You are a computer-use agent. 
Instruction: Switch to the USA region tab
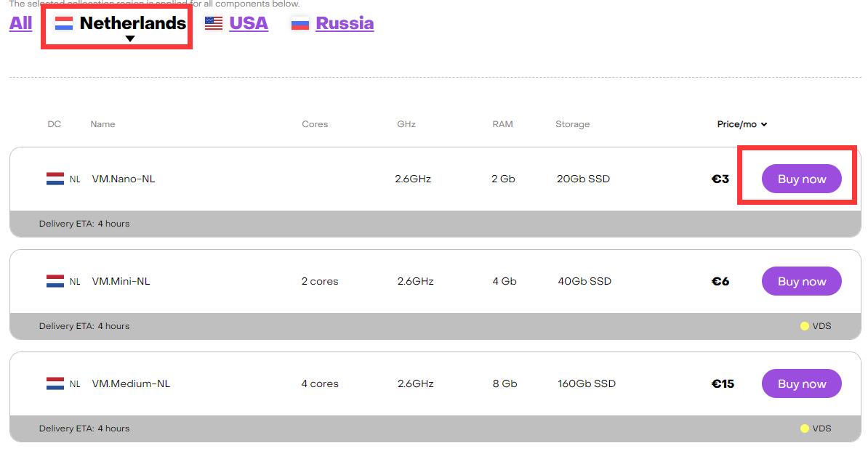pyautogui.click(x=249, y=23)
